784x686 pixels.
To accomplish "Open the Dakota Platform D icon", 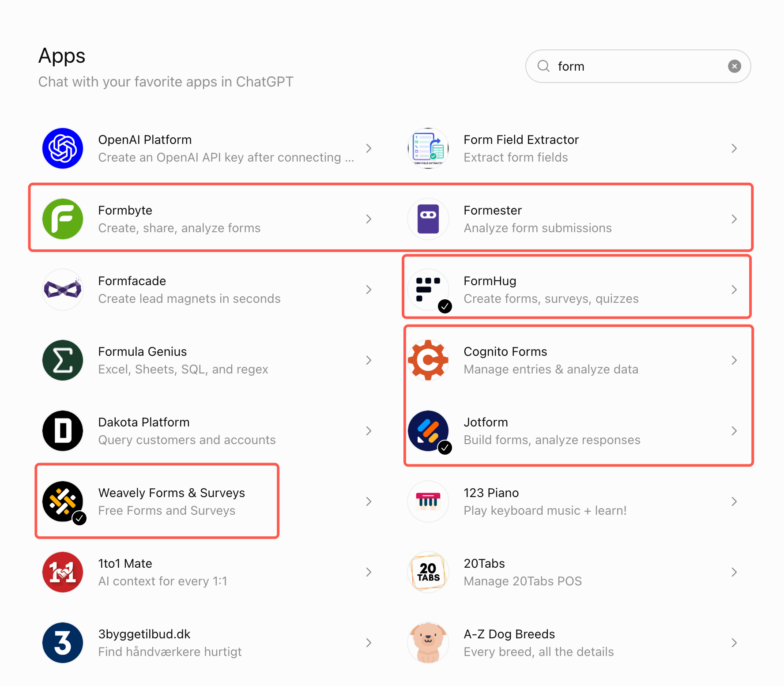I will [63, 431].
